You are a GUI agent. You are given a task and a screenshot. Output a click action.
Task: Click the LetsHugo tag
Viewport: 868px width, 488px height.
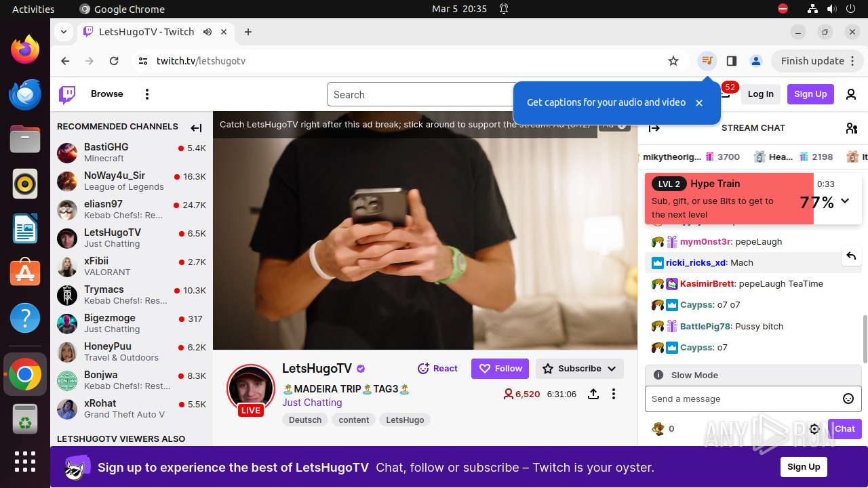tap(405, 420)
